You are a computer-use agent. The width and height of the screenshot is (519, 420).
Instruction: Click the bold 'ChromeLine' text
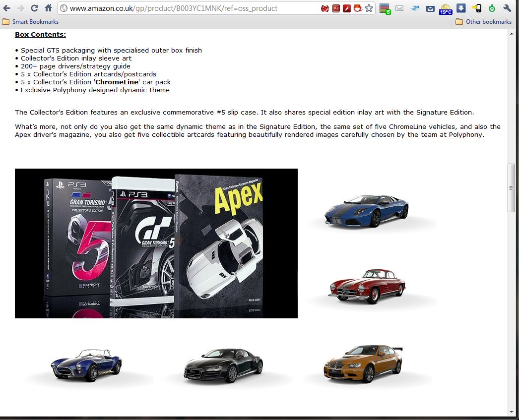117,82
